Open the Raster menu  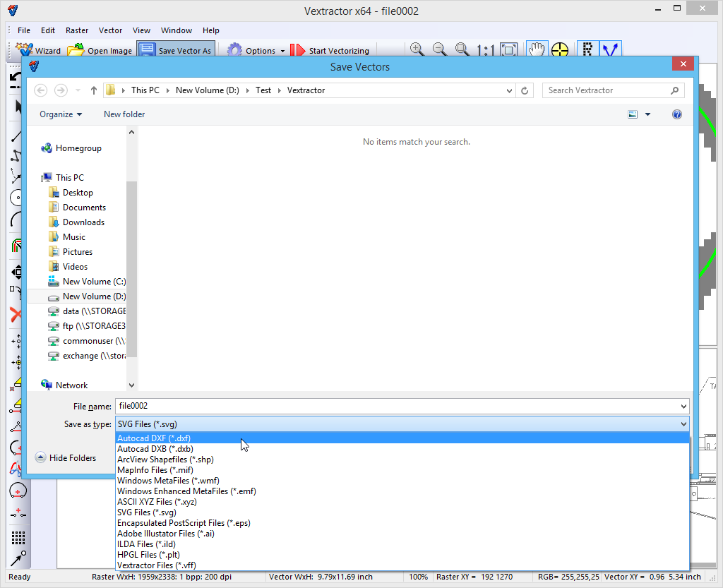(x=77, y=30)
